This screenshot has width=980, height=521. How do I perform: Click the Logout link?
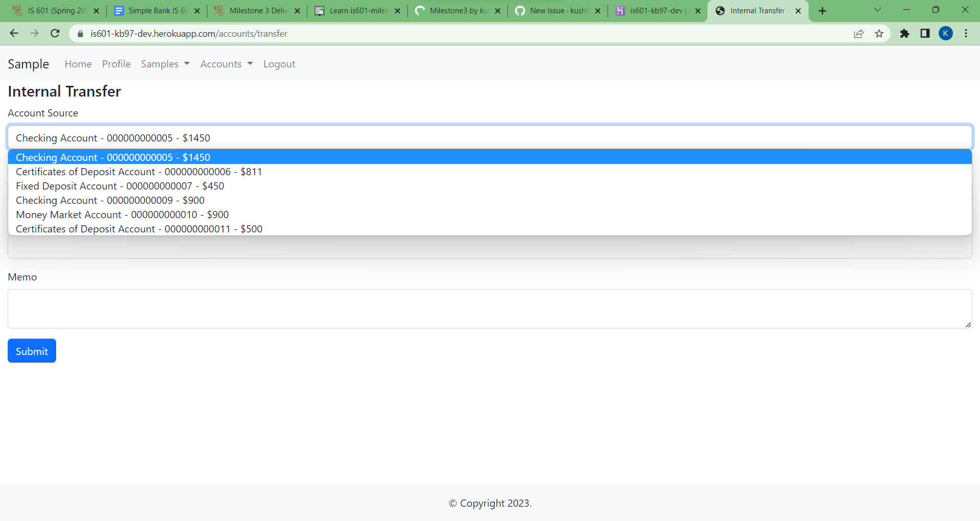pos(279,64)
